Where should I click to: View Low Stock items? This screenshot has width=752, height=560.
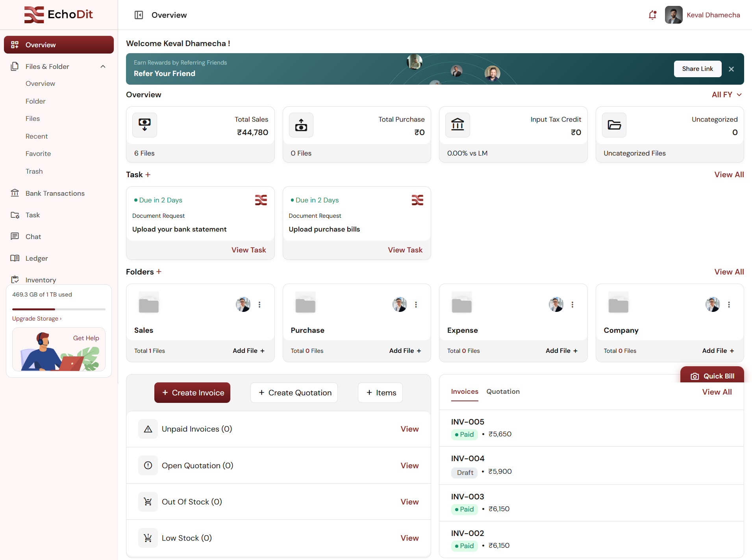pos(409,538)
